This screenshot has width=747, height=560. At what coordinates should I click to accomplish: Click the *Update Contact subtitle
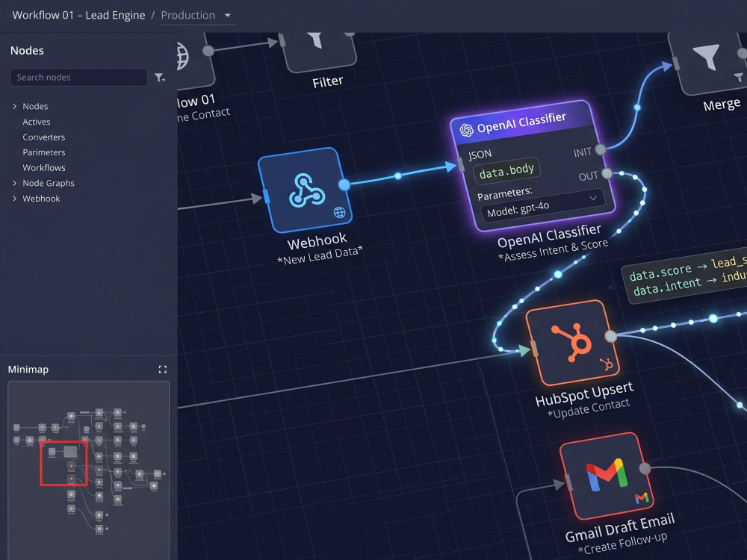coord(589,408)
